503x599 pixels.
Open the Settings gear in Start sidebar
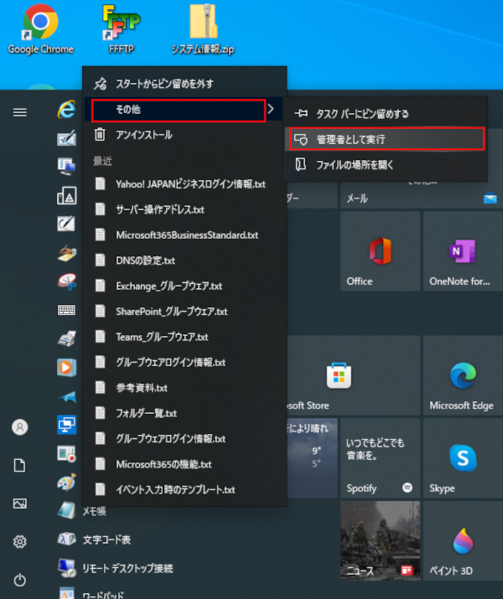pos(20,541)
